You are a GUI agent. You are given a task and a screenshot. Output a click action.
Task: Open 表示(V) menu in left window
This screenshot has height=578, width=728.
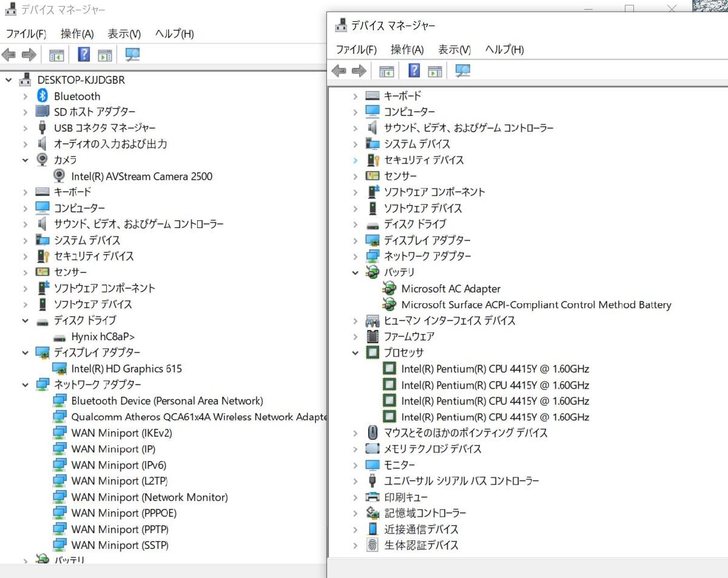point(124,34)
